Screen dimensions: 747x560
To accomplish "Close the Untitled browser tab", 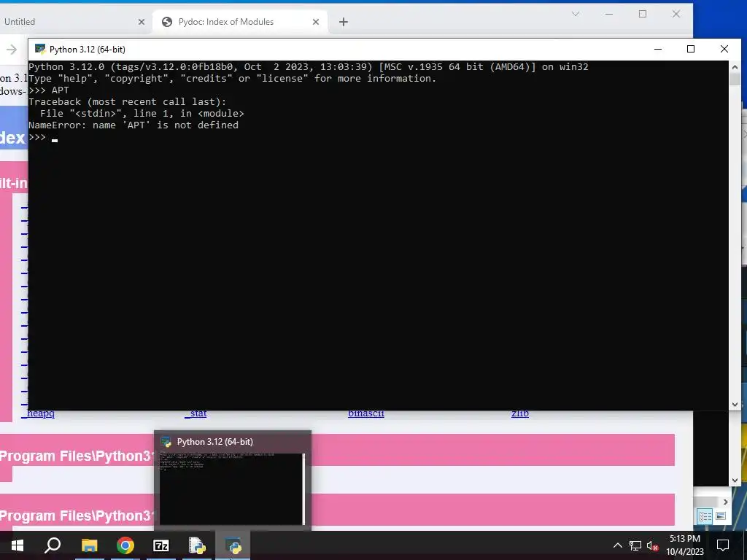I will tap(142, 22).
